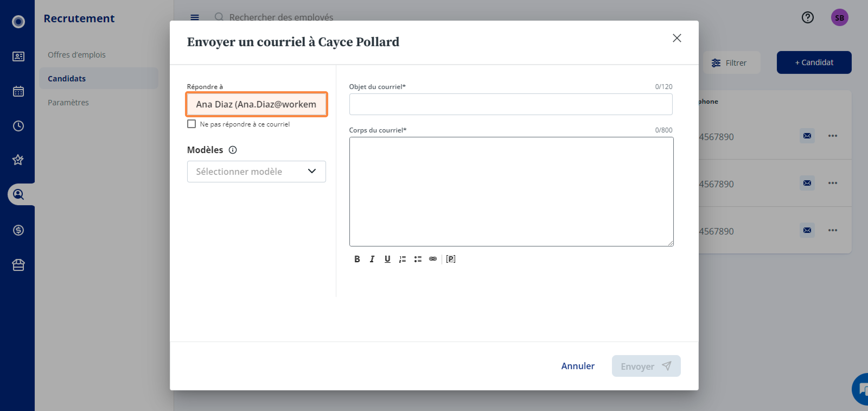
Task: Click the mail icon in second candidate row
Action: pos(807,183)
